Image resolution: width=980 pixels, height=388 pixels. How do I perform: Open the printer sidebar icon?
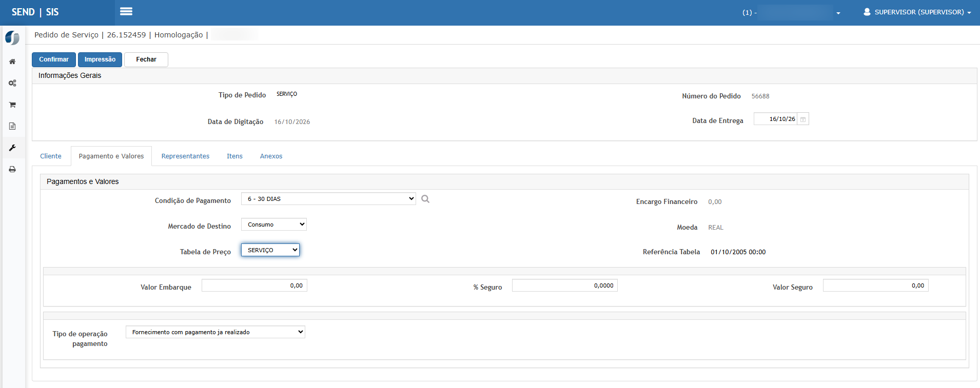click(x=12, y=169)
